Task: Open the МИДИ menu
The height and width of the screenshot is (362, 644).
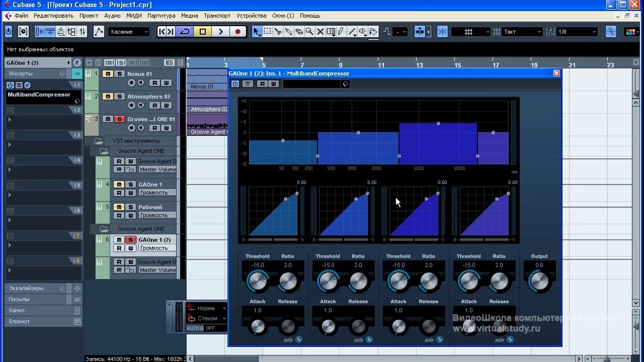Action: tap(134, 16)
